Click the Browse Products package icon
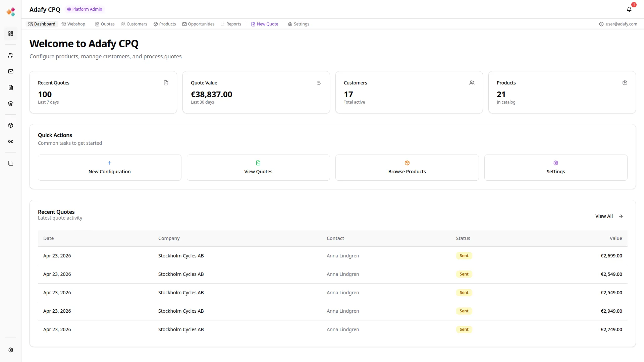This screenshot has width=644, height=362. (407, 163)
